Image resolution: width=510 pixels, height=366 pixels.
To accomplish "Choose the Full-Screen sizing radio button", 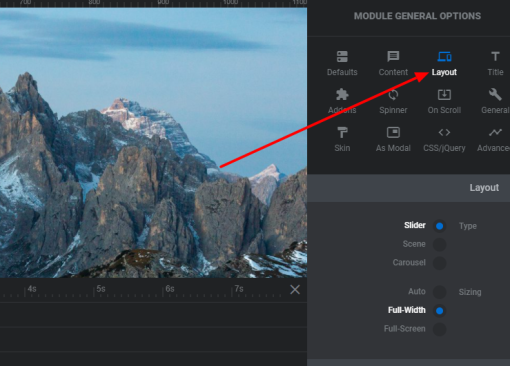I will pyautogui.click(x=439, y=329).
